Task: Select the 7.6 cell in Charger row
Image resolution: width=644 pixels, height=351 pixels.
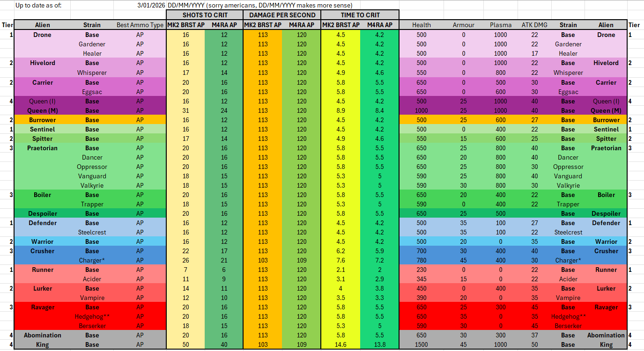Action: (x=341, y=260)
